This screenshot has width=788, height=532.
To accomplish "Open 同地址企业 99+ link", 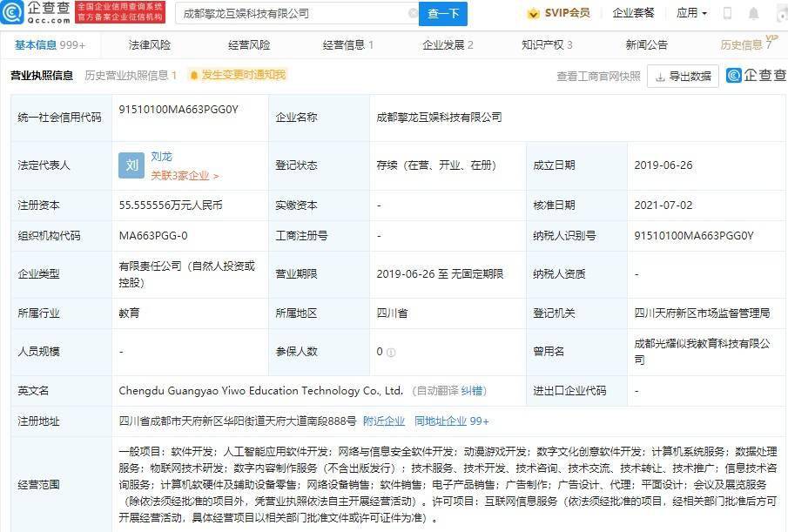I will [x=451, y=421].
